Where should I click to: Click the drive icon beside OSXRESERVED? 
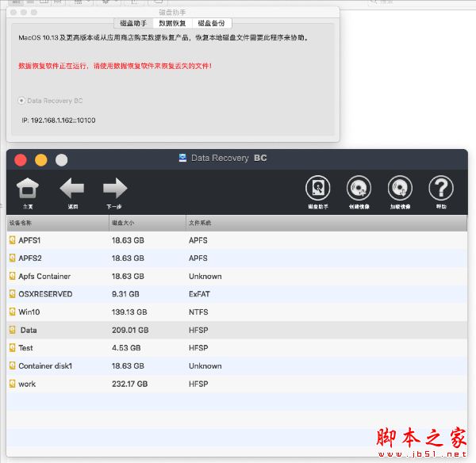12,294
